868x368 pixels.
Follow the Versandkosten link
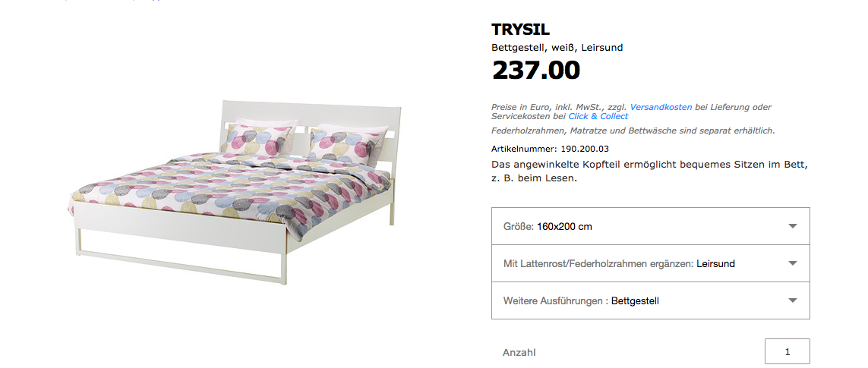pyautogui.click(x=661, y=107)
